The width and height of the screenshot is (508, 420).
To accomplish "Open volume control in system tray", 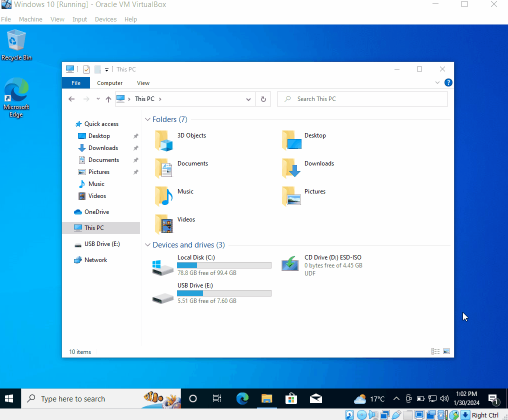I will [444, 398].
